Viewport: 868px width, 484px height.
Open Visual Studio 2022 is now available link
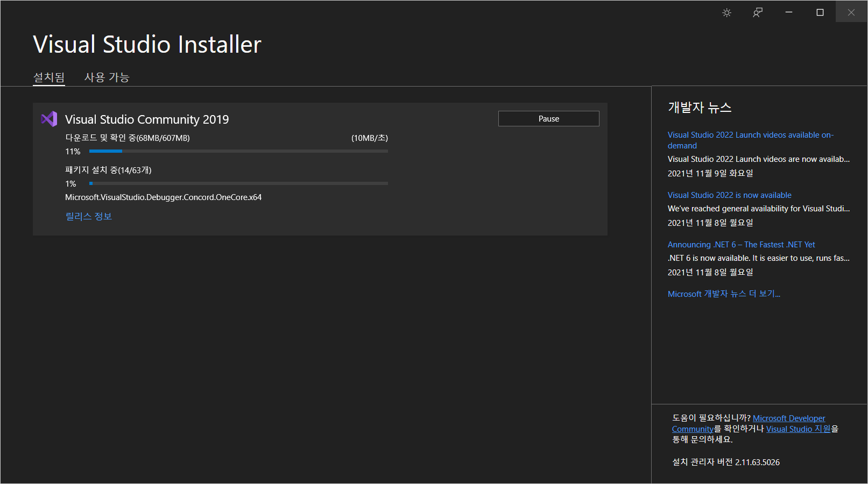tap(730, 195)
